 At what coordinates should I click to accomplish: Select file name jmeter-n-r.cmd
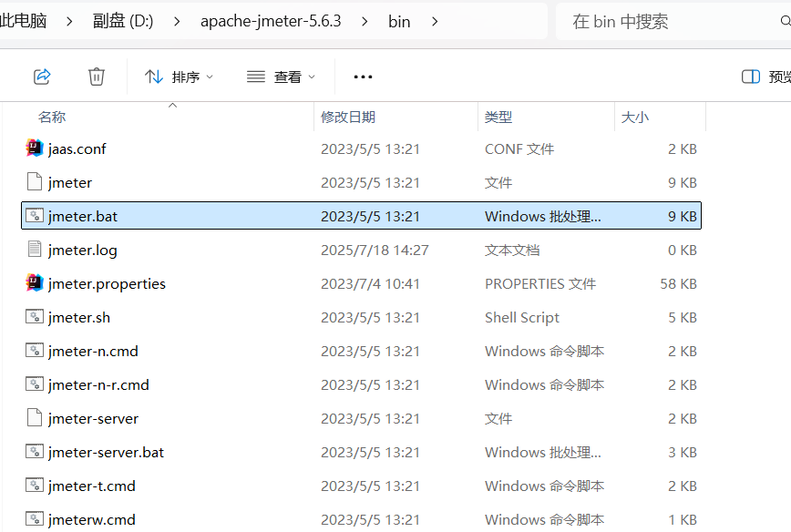coord(98,385)
